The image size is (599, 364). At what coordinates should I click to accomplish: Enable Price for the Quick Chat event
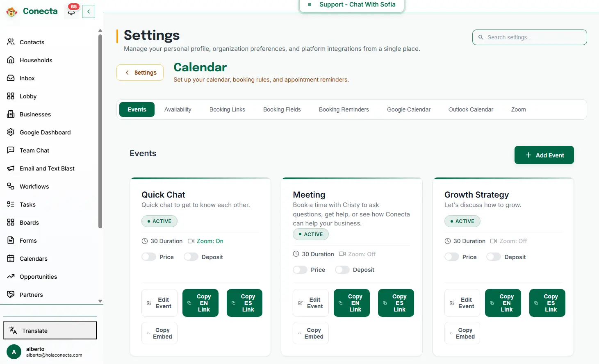148,257
